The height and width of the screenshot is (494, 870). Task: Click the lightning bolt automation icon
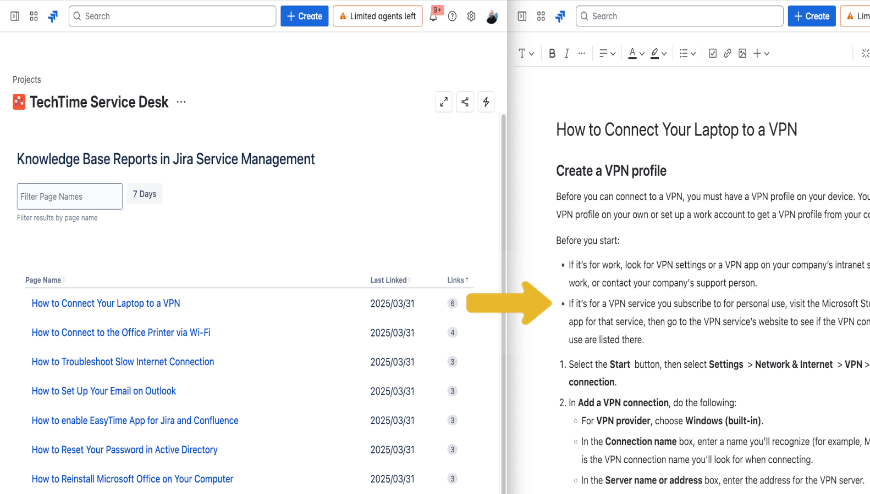(x=486, y=102)
